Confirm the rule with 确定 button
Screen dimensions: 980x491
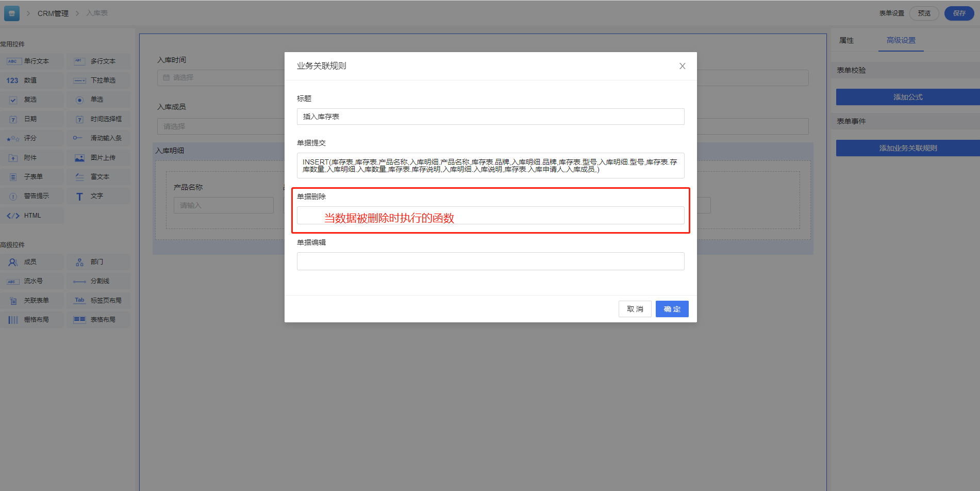(672, 309)
